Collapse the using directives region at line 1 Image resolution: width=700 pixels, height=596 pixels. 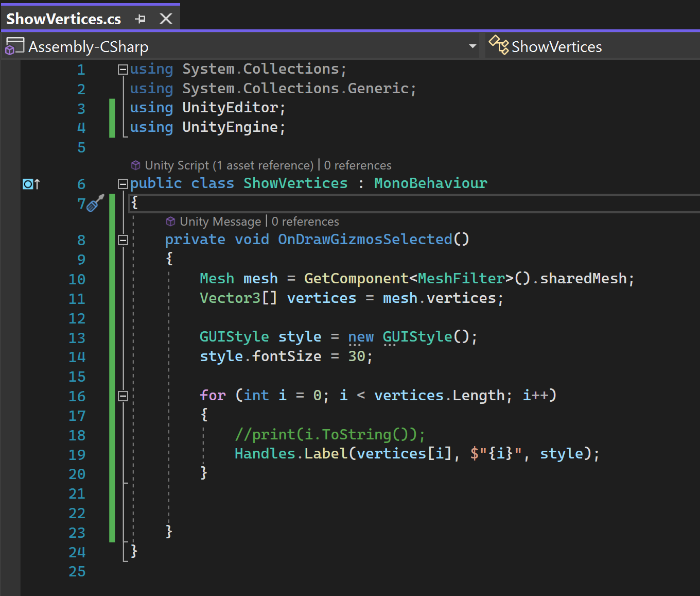point(122,69)
